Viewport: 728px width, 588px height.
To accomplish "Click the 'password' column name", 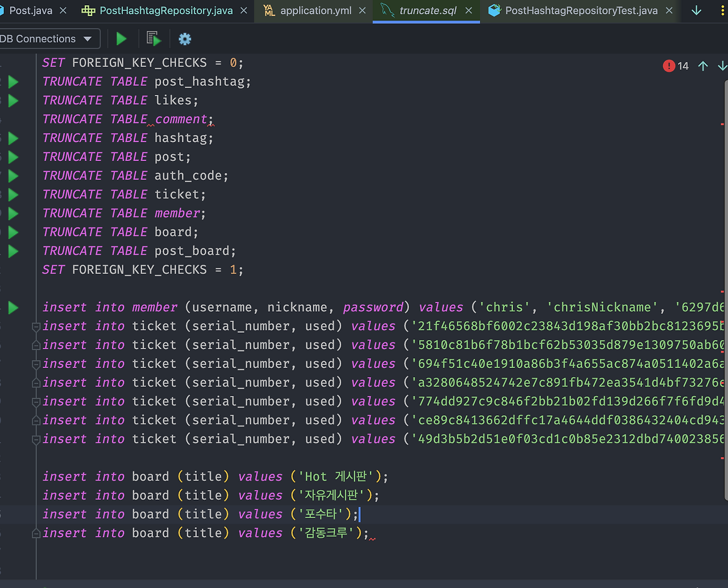I will click(373, 308).
